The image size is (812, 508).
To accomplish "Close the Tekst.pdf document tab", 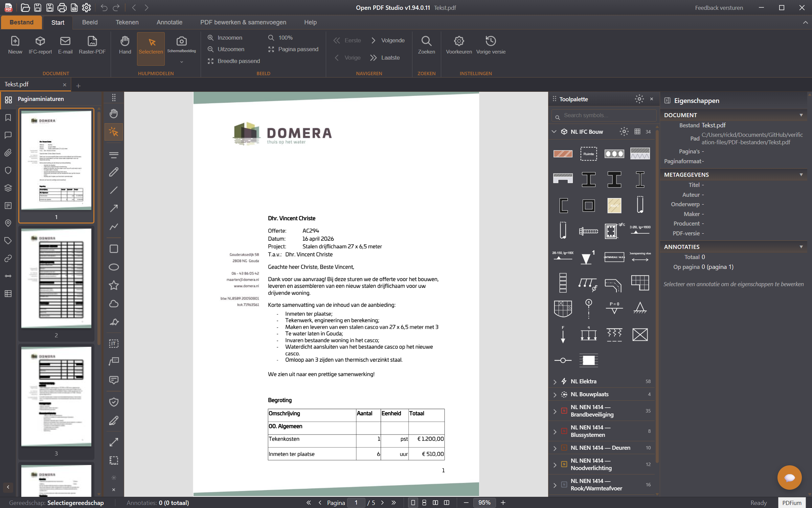I will tap(65, 85).
